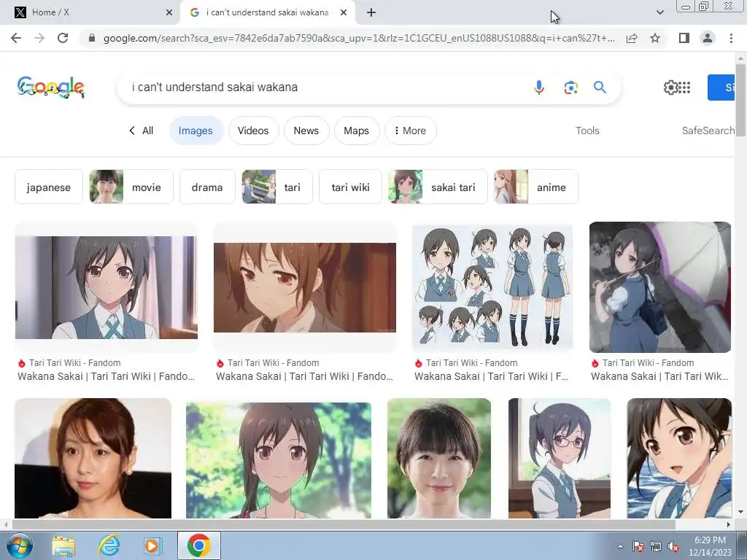Switch to News results
The width and height of the screenshot is (747, 560).
point(306,131)
